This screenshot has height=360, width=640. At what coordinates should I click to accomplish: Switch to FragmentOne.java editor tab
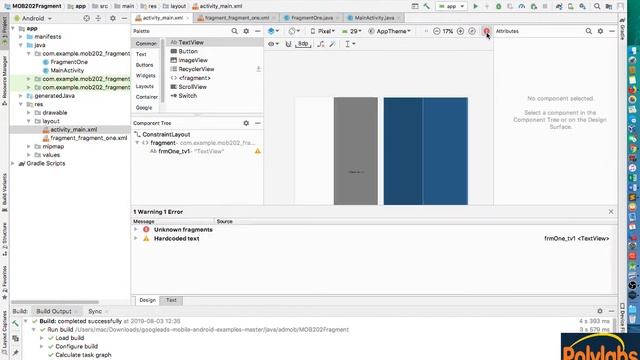click(312, 18)
